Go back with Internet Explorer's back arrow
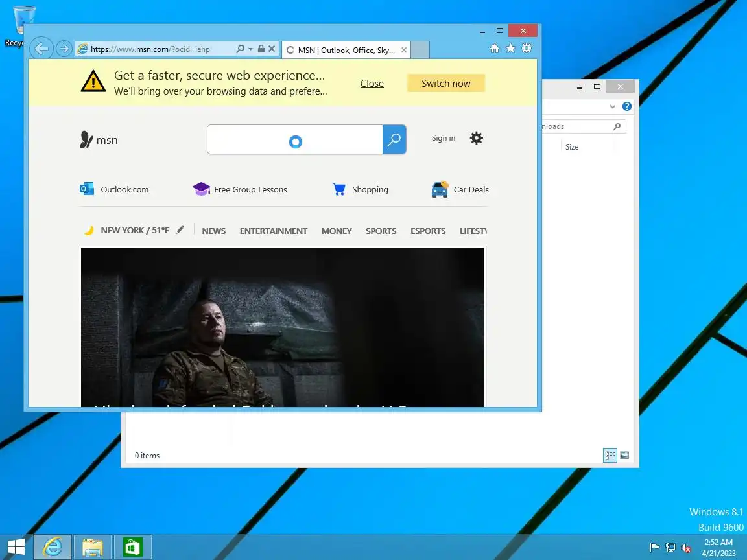The height and width of the screenshot is (560, 747). [x=41, y=49]
